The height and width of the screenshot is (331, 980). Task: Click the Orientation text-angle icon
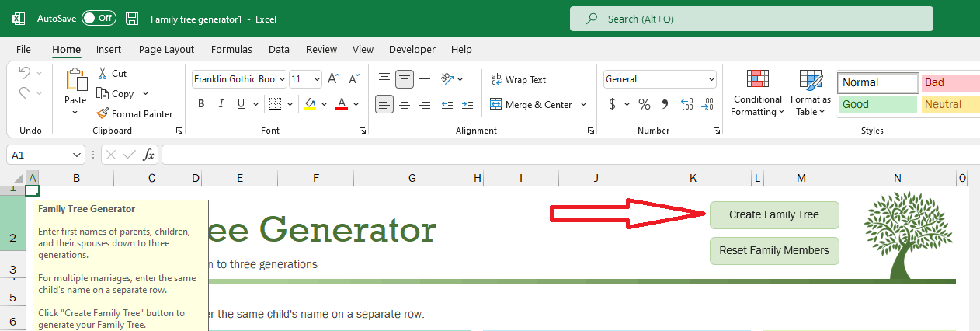pos(447,79)
